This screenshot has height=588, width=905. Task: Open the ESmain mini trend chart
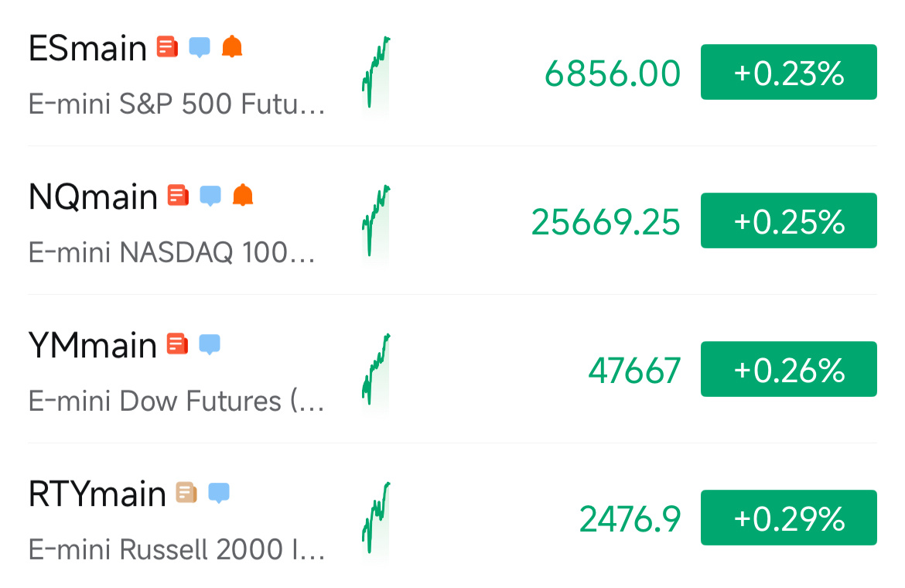coord(376,73)
